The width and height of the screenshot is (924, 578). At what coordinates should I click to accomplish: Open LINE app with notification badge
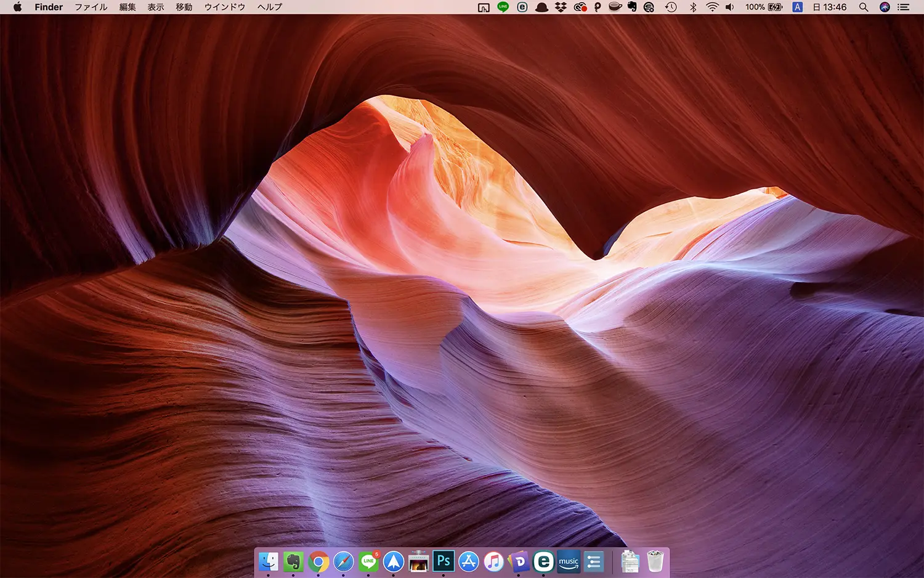pos(368,561)
